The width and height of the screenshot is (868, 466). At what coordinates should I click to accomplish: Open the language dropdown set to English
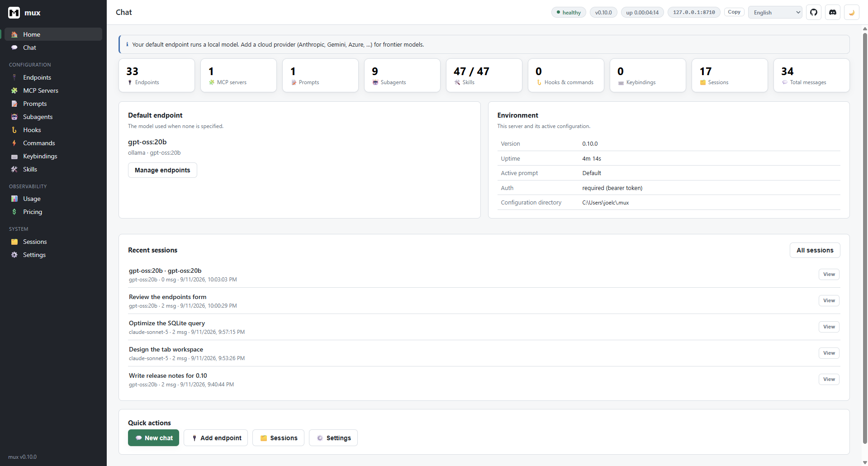tap(775, 12)
